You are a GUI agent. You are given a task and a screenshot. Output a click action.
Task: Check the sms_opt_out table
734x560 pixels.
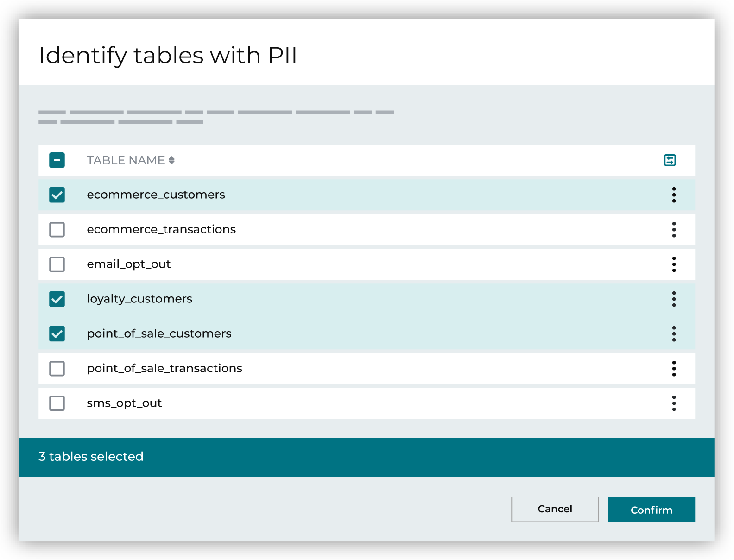click(x=57, y=403)
